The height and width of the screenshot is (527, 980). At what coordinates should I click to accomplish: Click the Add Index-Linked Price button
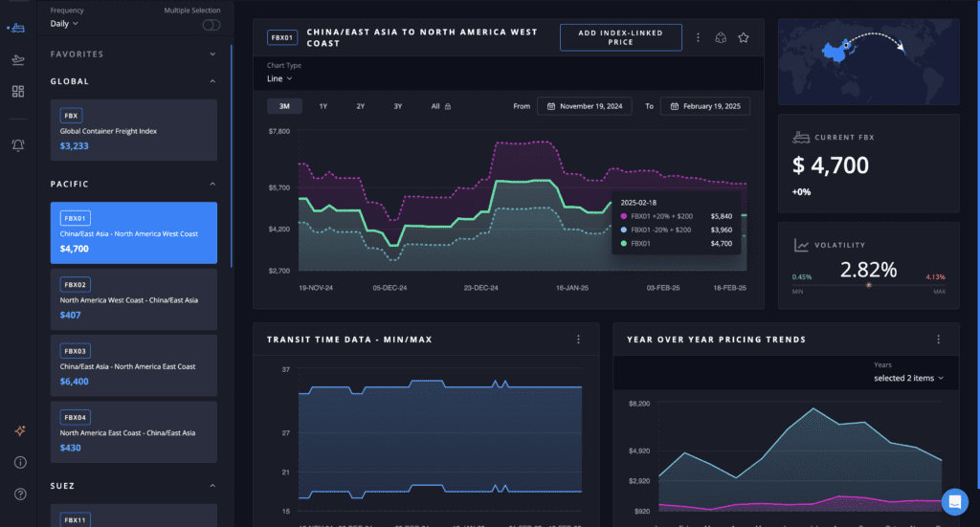(x=620, y=37)
